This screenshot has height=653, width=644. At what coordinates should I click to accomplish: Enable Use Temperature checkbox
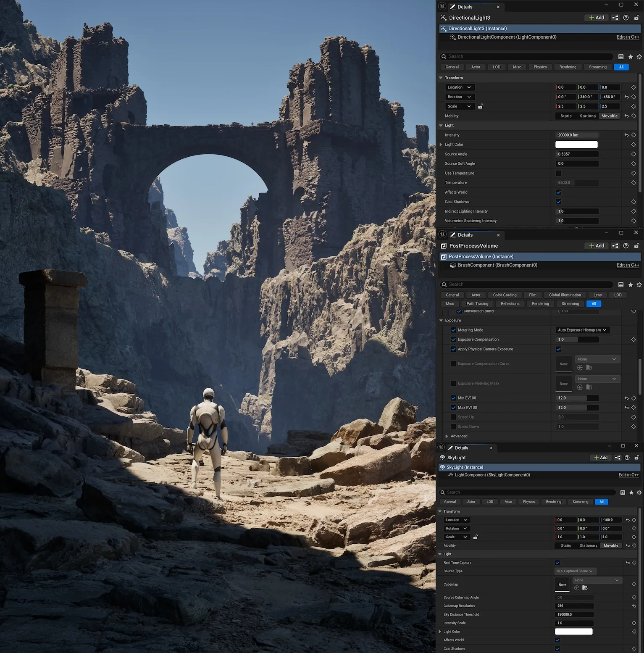point(558,173)
